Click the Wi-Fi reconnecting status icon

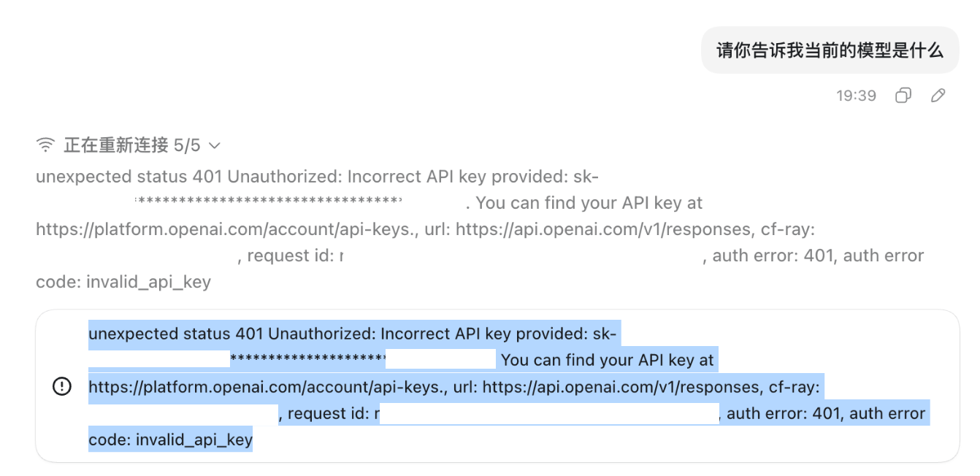point(45,145)
